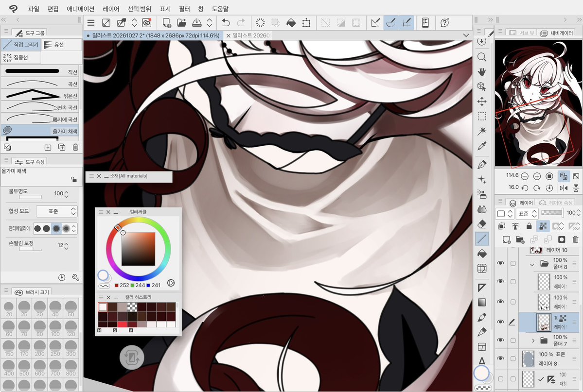Zoom out using navigator minus icon
This screenshot has width=583, height=392.
[x=525, y=176]
